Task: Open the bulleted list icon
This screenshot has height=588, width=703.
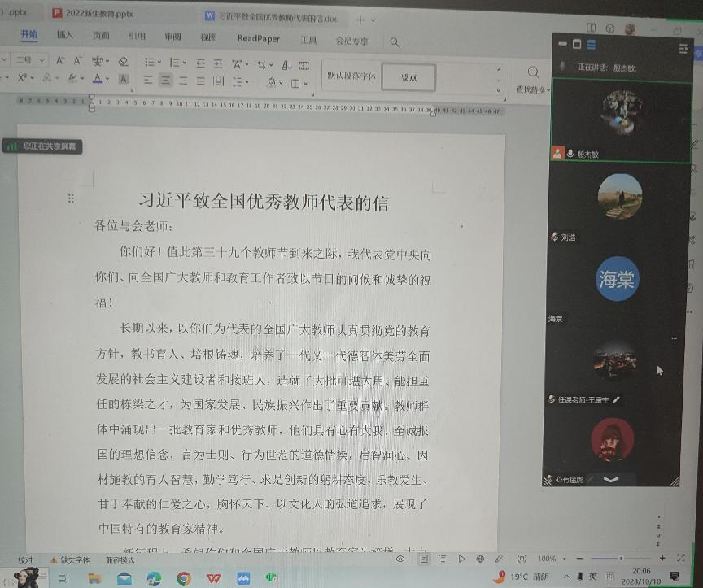Action: point(150,62)
